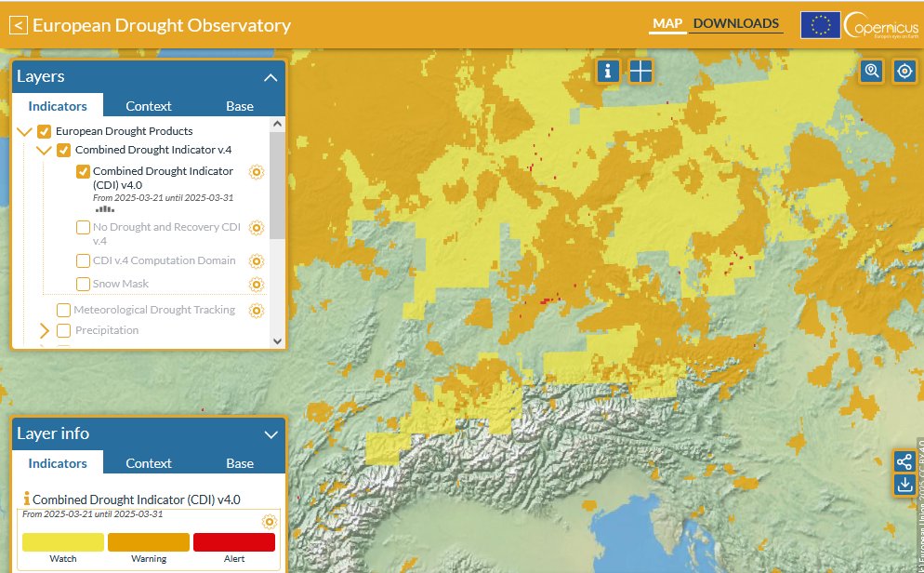Expand the Precipitation tree node

tap(45, 331)
